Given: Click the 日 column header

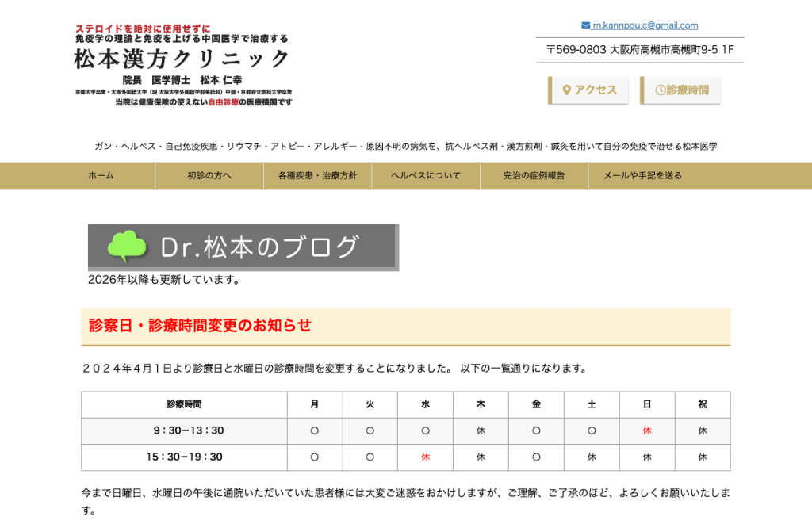Looking at the screenshot, I should pos(647,404).
